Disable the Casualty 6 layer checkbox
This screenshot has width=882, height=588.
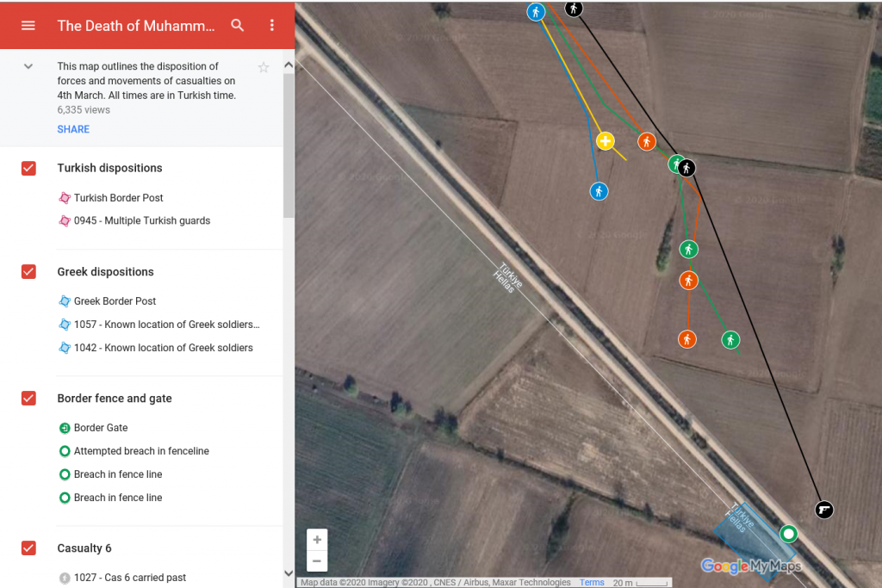pos(28,548)
